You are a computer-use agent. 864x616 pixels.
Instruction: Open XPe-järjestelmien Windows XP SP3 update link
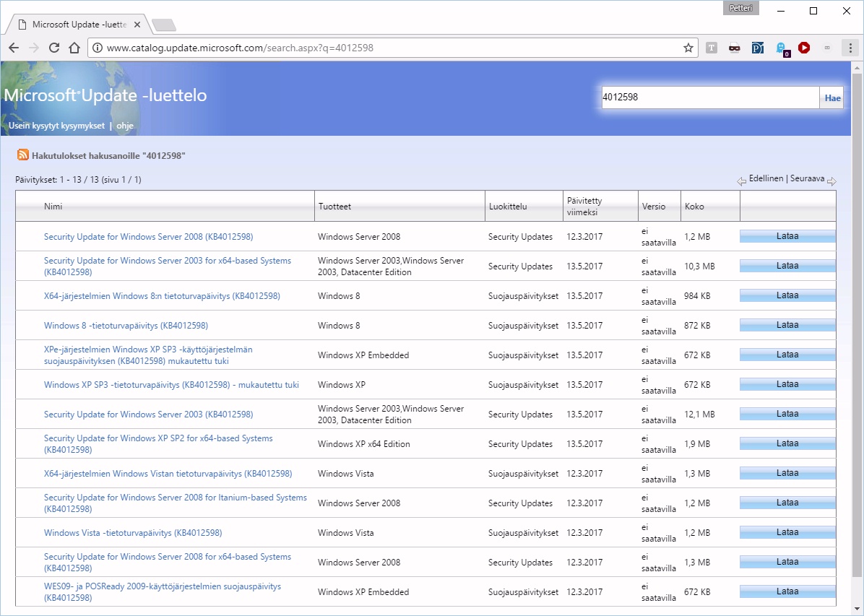tap(148, 355)
